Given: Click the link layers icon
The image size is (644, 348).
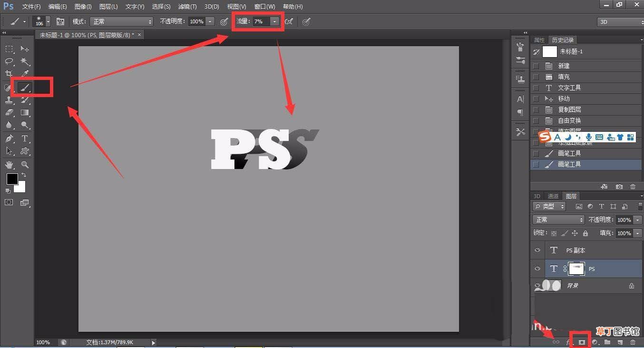Looking at the screenshot, I should pos(556,342).
